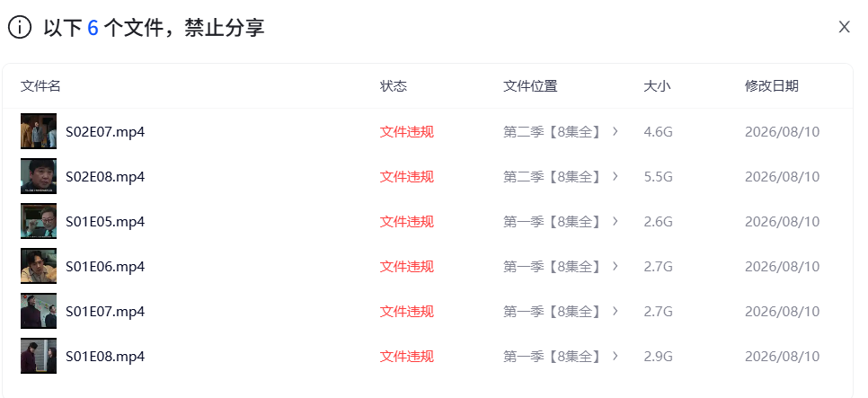Click 文件违规 status for S02E08.mp4
The image size is (868, 398).
point(407,177)
